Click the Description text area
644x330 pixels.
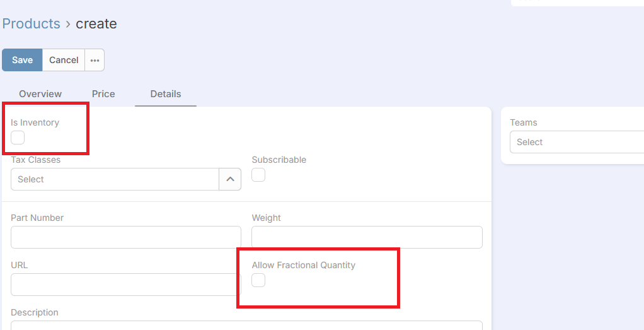pos(246,325)
